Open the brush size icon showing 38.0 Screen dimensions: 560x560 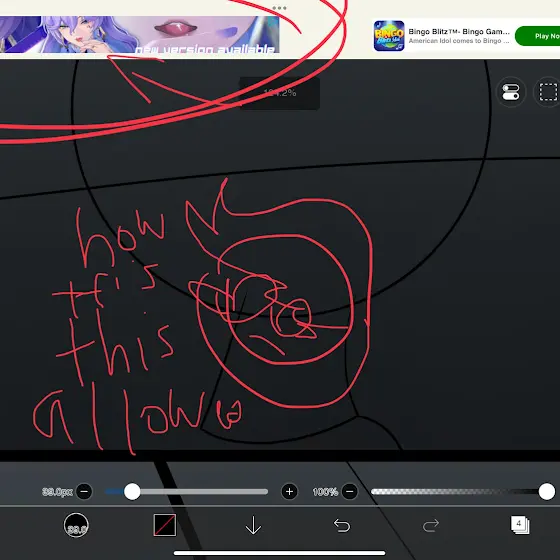coord(76,525)
